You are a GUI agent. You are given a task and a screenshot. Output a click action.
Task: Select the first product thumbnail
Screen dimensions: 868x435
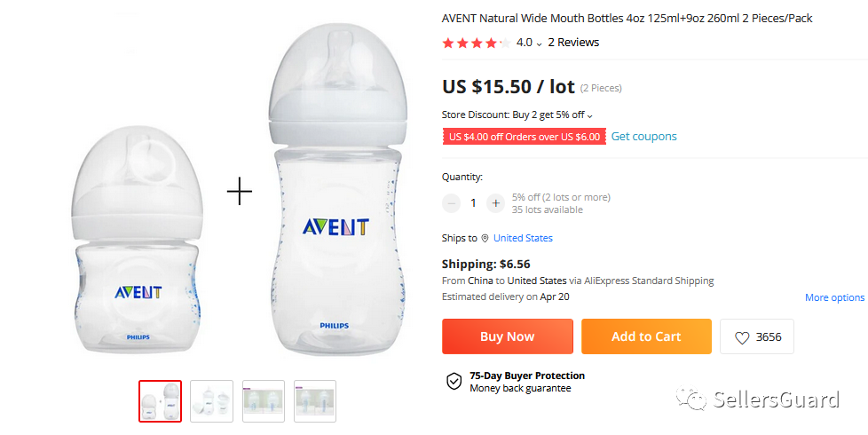tap(161, 401)
